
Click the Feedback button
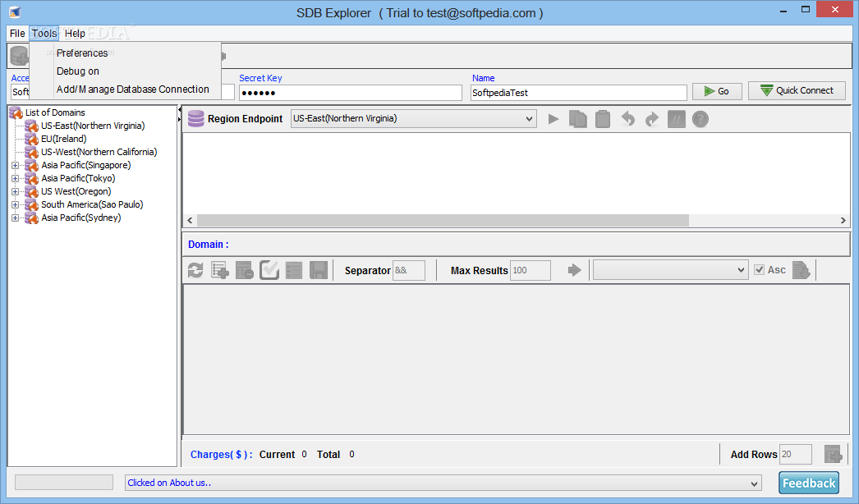click(x=809, y=483)
